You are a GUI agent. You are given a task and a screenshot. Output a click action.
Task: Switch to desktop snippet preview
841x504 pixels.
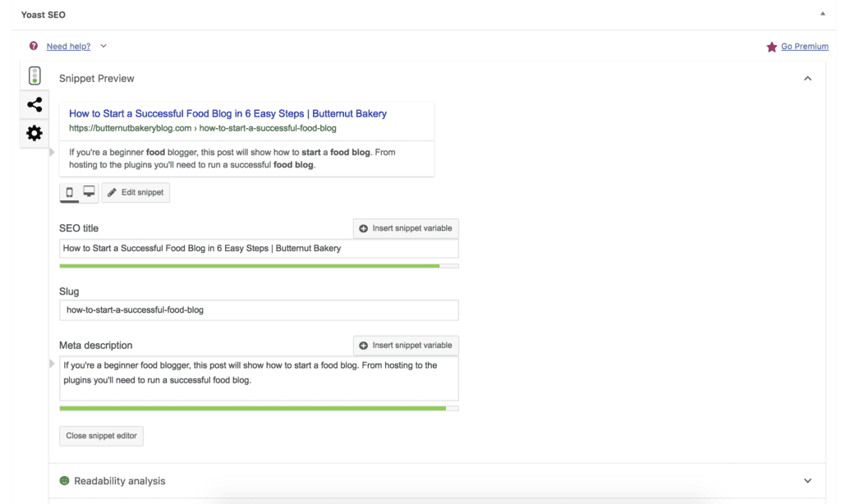click(x=89, y=192)
